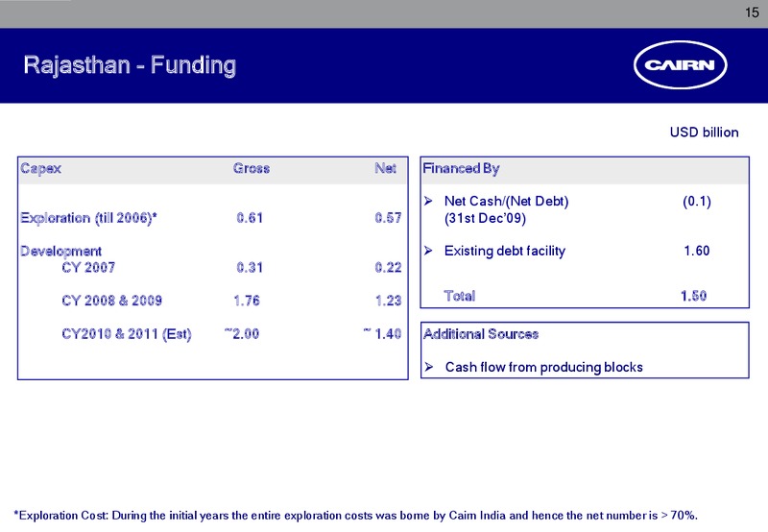Click the 'Financed By' header

pos(461,168)
